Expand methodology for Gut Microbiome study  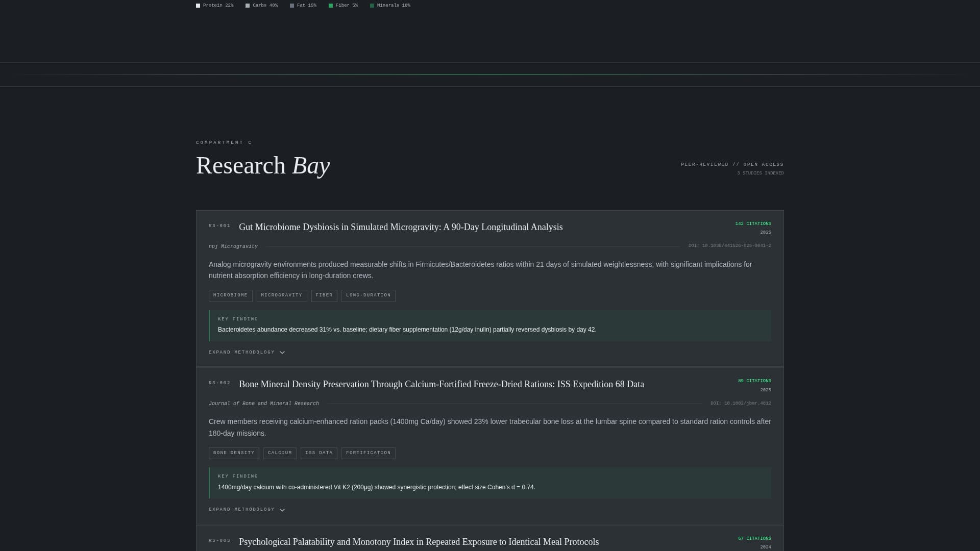coord(242,353)
